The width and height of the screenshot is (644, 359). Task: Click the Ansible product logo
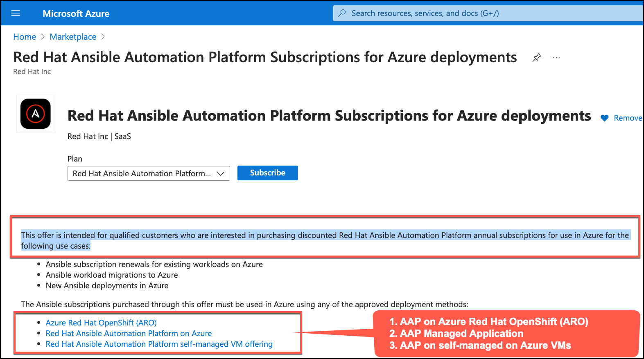[x=36, y=114]
